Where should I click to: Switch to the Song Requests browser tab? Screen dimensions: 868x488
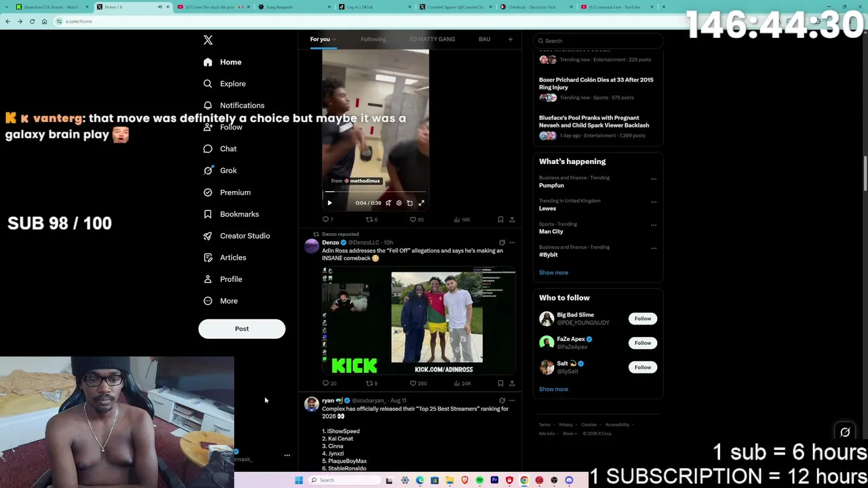pyautogui.click(x=294, y=7)
